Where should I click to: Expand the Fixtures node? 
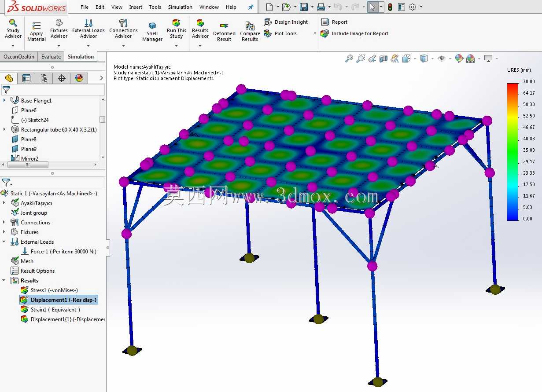click(x=4, y=232)
